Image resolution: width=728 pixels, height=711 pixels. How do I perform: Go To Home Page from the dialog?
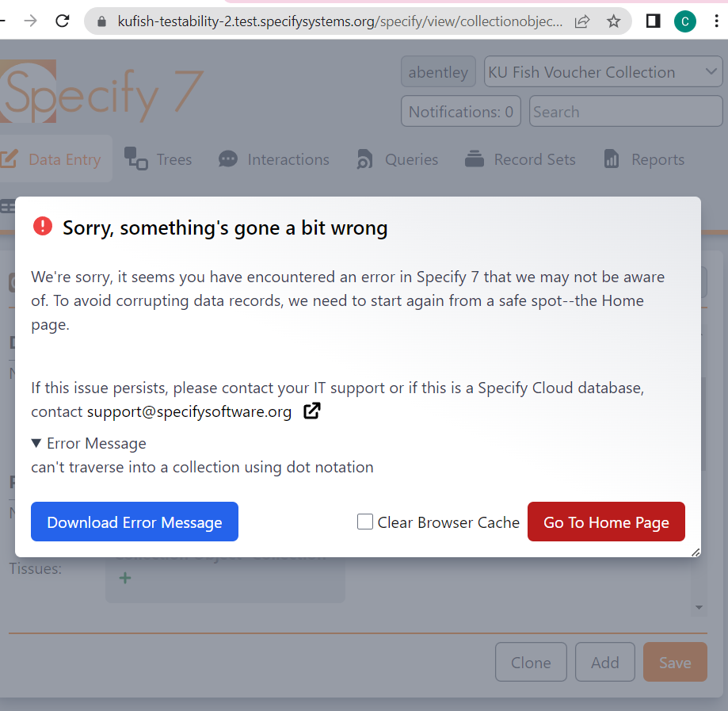pyautogui.click(x=606, y=522)
